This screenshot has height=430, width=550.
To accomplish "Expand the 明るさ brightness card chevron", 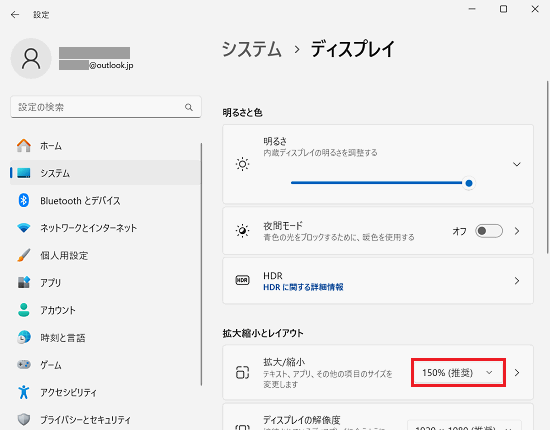I will [517, 164].
